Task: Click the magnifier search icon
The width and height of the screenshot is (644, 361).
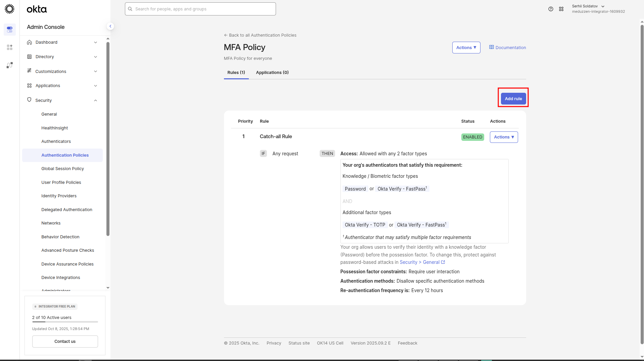Action: coord(130,9)
